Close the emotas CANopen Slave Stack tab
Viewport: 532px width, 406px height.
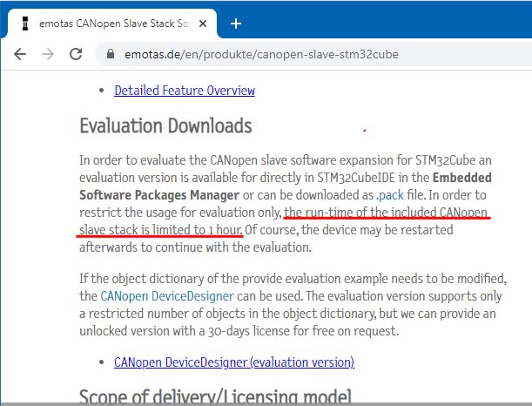[x=203, y=24]
